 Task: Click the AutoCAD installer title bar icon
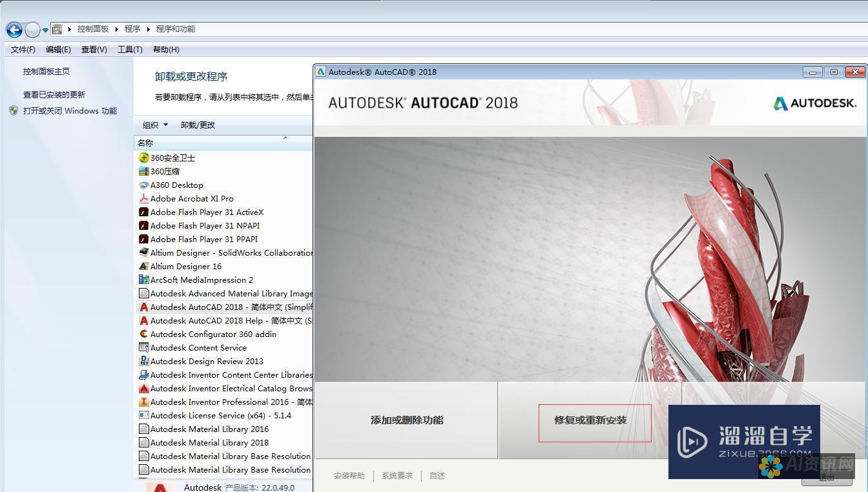click(321, 72)
